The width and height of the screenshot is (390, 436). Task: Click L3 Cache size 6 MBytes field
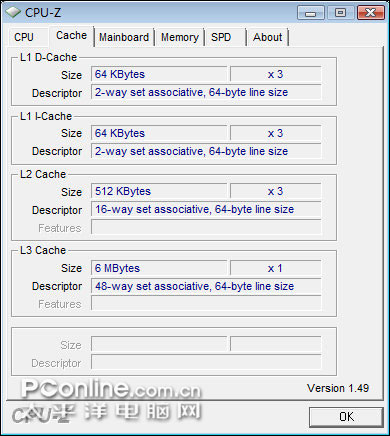[159, 268]
